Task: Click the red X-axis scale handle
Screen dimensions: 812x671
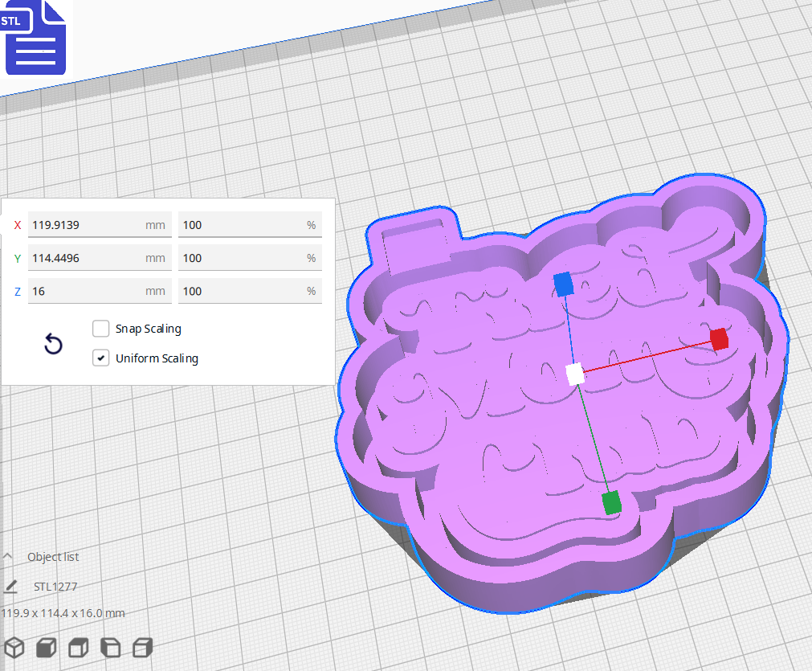Action: [718, 339]
